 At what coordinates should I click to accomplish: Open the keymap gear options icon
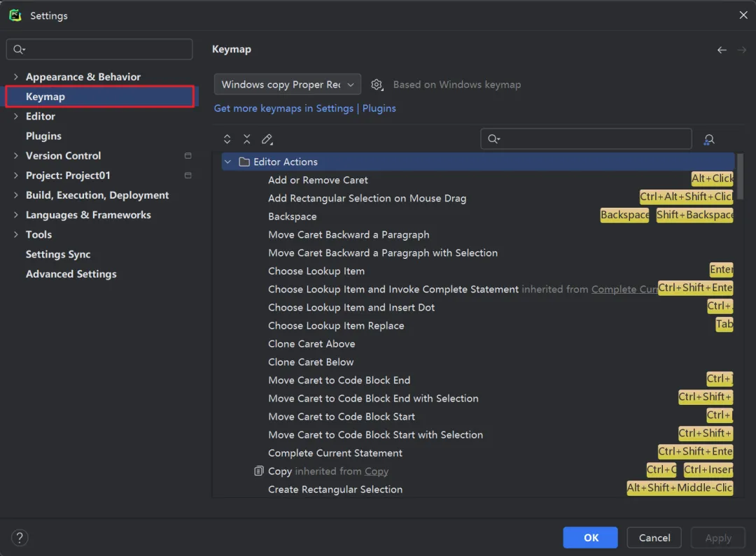(x=377, y=85)
